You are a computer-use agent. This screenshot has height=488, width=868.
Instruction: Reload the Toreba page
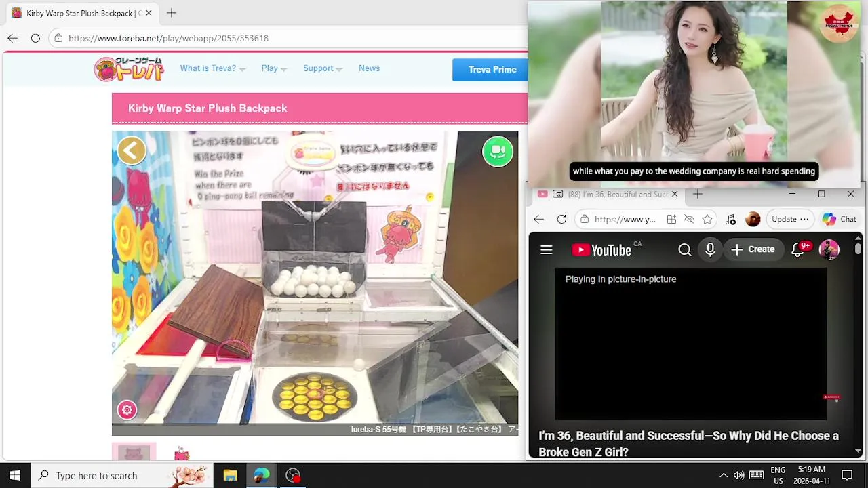(x=35, y=38)
